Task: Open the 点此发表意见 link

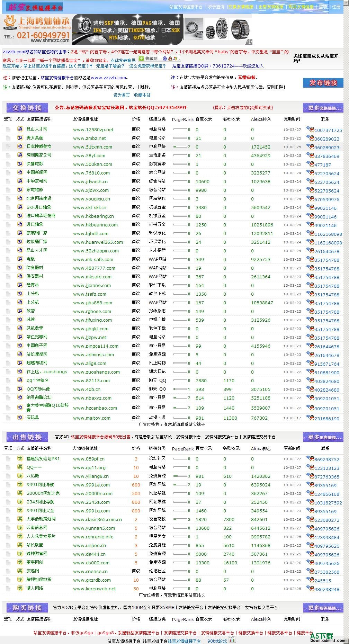Action: [123, 60]
